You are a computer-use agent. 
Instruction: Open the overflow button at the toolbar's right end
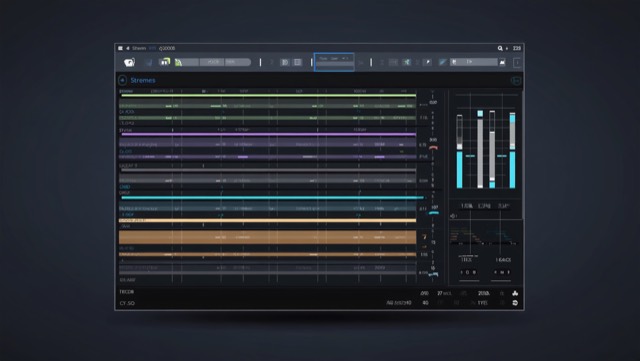tap(517, 62)
